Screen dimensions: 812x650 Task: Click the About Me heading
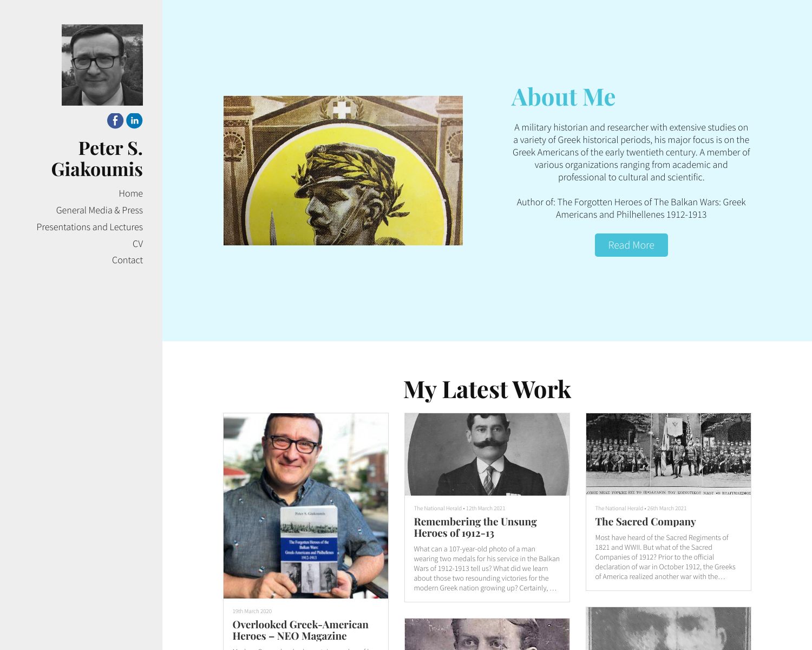click(564, 97)
